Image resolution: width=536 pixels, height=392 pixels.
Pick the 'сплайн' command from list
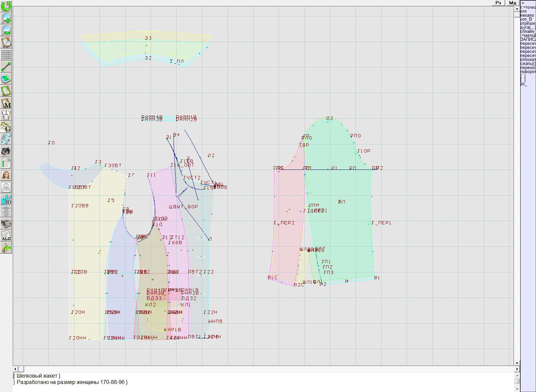[528, 31]
